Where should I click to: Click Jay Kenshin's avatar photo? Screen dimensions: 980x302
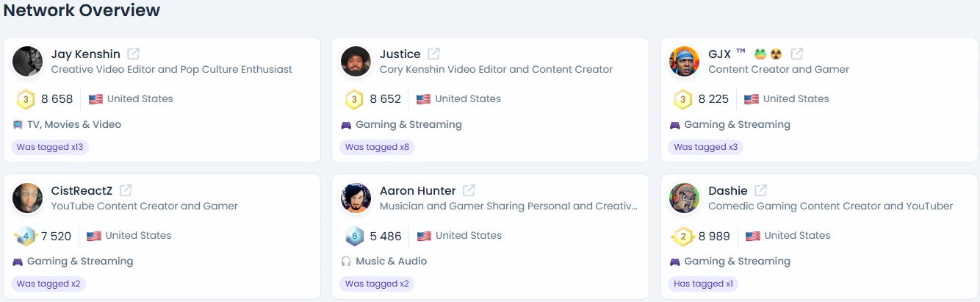click(x=28, y=62)
